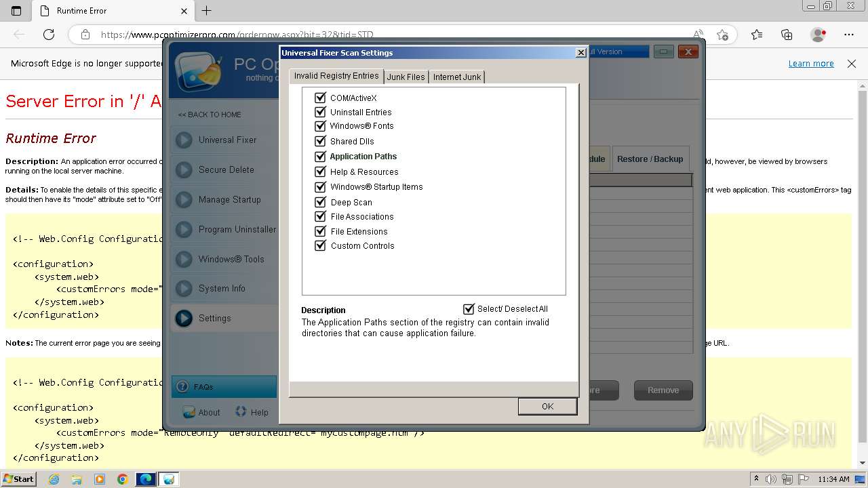Open the Internet Junk tab

point(457,77)
